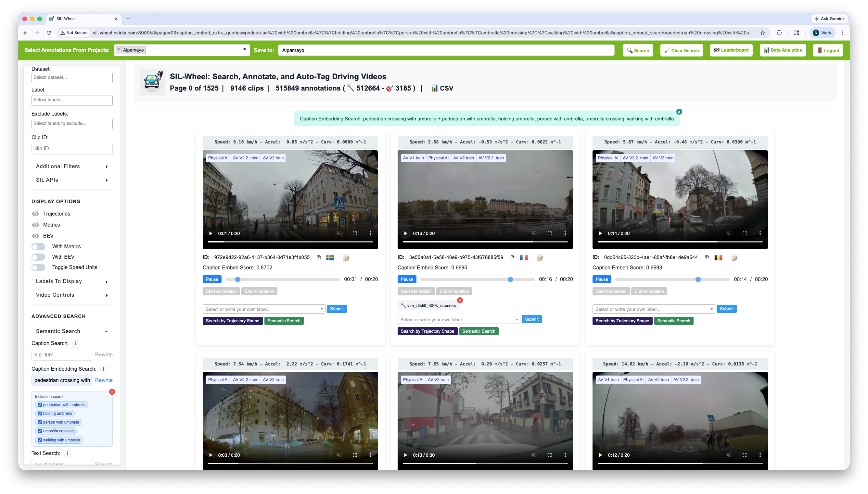
Task: Expand SIL APIs section
Action: tap(72, 180)
